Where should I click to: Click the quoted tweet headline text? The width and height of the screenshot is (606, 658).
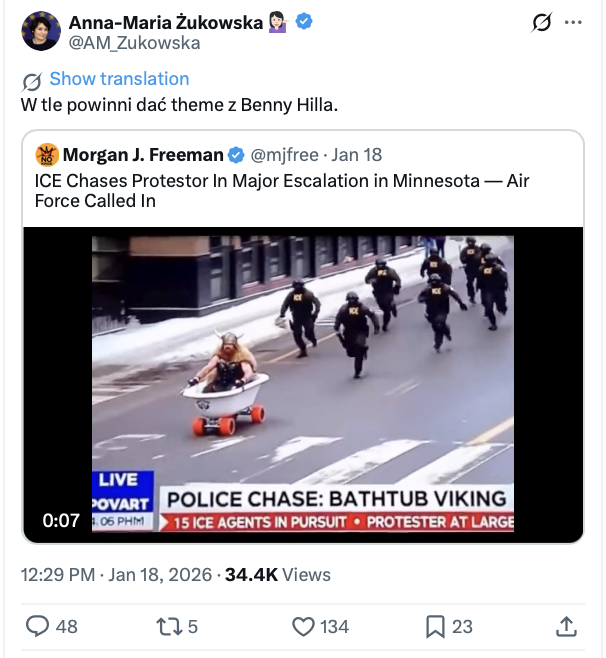pos(280,190)
